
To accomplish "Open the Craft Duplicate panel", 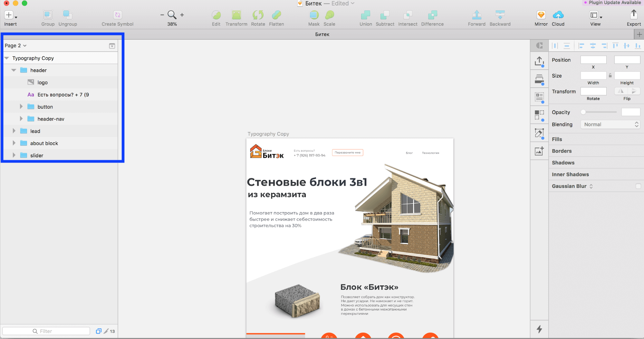I will pos(539,115).
